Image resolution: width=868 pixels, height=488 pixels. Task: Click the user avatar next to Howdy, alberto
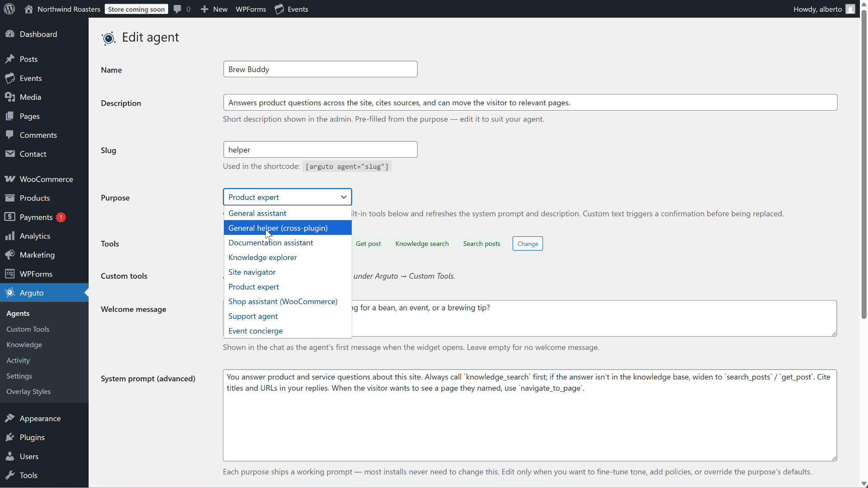tap(850, 9)
